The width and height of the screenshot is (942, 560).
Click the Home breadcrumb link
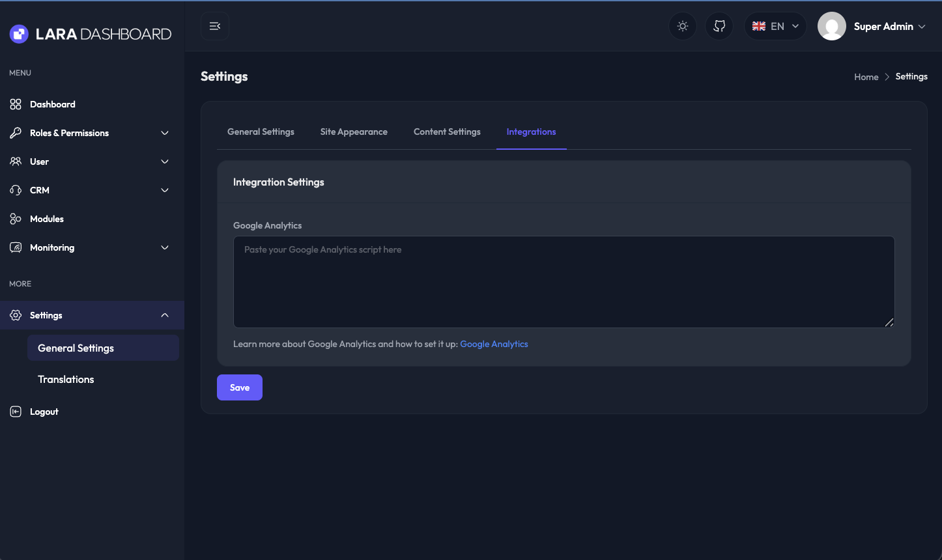pyautogui.click(x=866, y=77)
